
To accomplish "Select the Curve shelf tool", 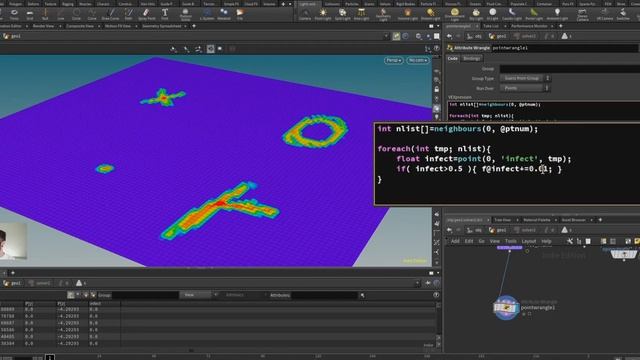I will [92, 14].
